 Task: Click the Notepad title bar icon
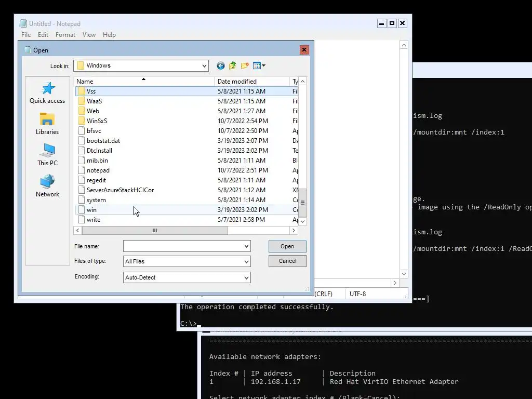23,23
